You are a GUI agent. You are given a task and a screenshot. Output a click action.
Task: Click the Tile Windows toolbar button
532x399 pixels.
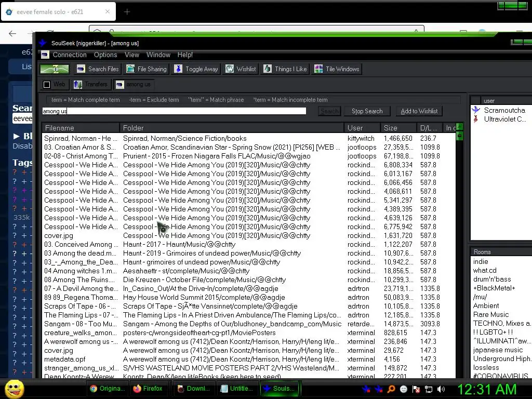[x=337, y=69]
